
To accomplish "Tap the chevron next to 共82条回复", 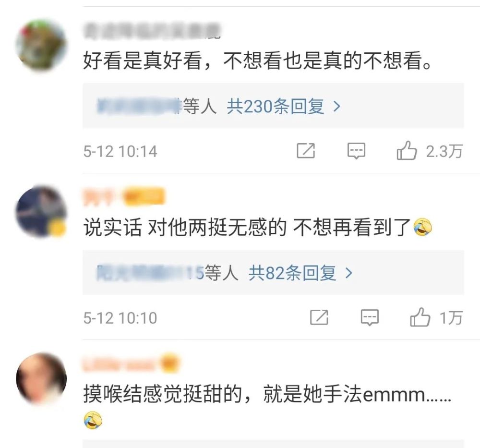I will (x=348, y=273).
